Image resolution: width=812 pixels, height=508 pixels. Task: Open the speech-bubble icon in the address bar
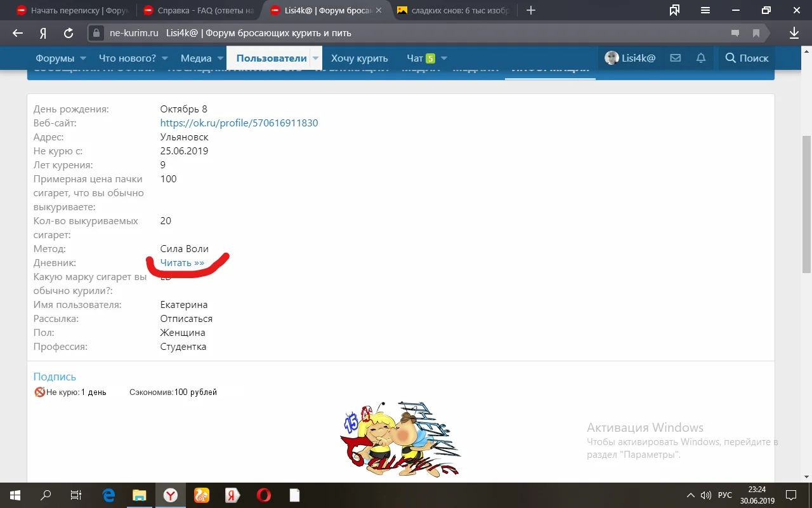click(x=735, y=33)
